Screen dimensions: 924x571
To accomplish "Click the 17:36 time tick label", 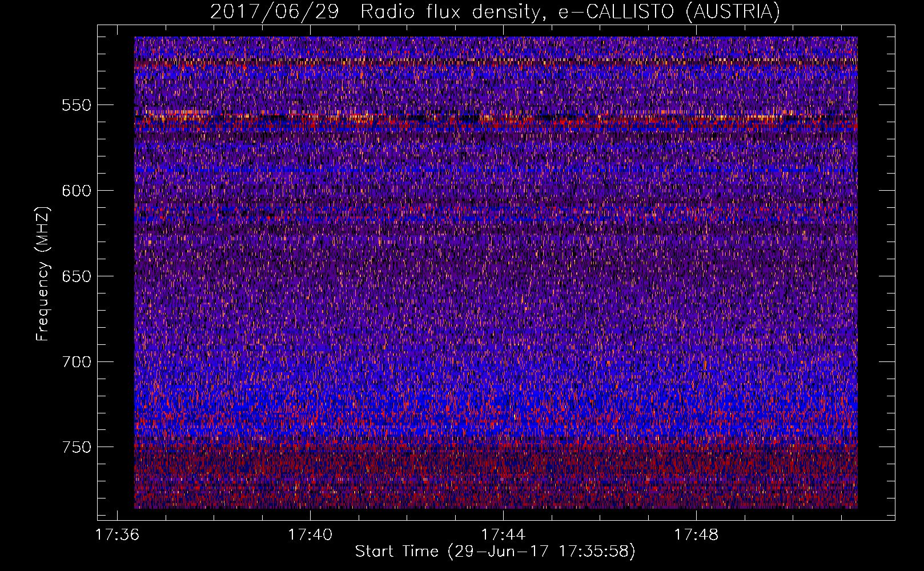I will click(117, 535).
